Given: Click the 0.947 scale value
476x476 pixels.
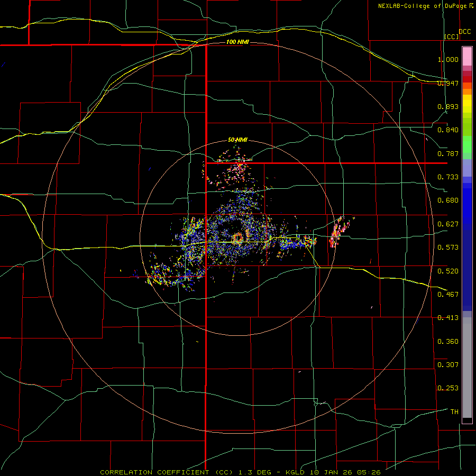Looking at the screenshot, I should (x=448, y=83).
